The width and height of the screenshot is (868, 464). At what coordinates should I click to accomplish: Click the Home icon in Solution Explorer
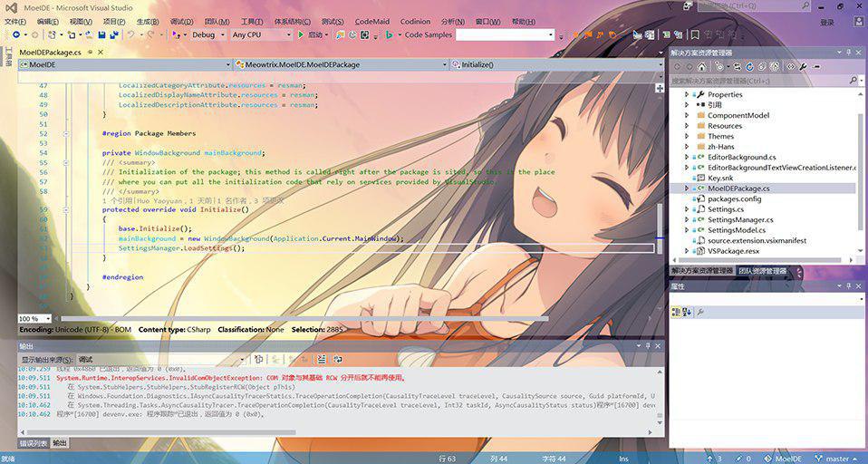701,66
